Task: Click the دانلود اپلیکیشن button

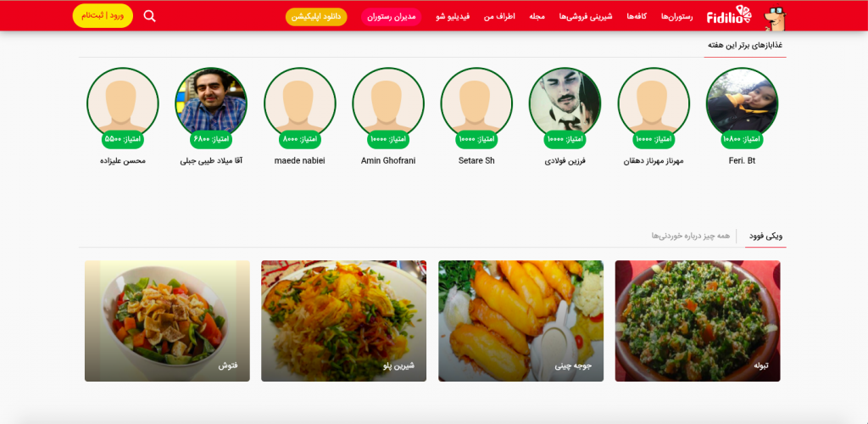Action: click(x=316, y=17)
